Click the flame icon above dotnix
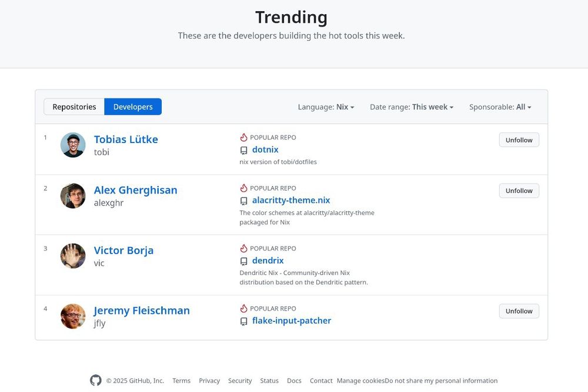 pos(244,137)
